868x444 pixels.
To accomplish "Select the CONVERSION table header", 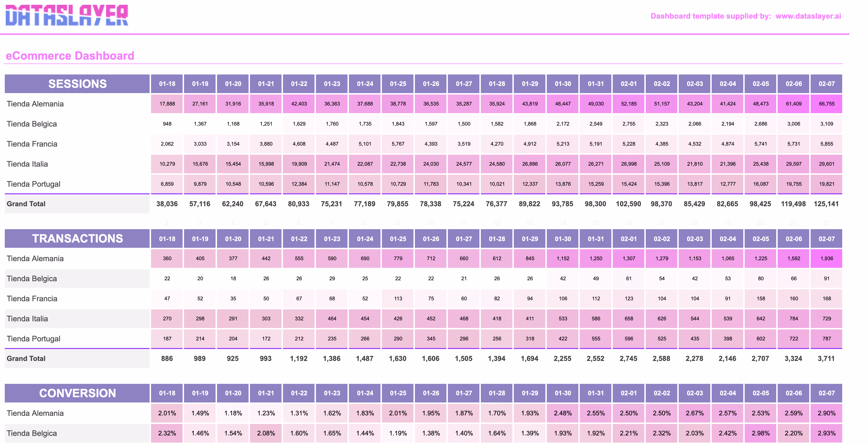I will point(77,393).
